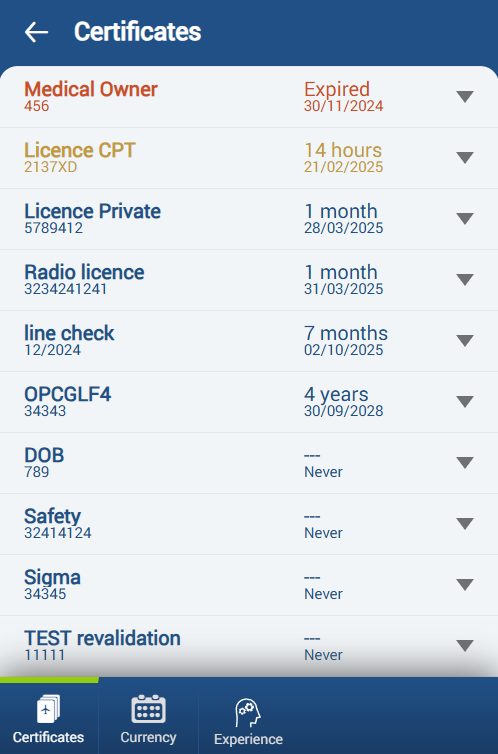The width and height of the screenshot is (498, 754).
Task: Go back using the arrow icon
Action: [37, 32]
